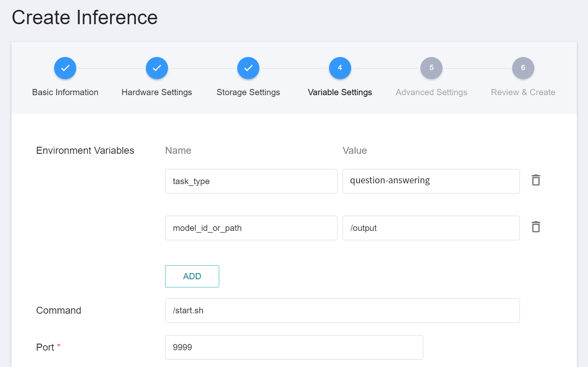588x367 pixels.
Task: Click the Basic Information checkmark step circle
Action: [x=65, y=68]
